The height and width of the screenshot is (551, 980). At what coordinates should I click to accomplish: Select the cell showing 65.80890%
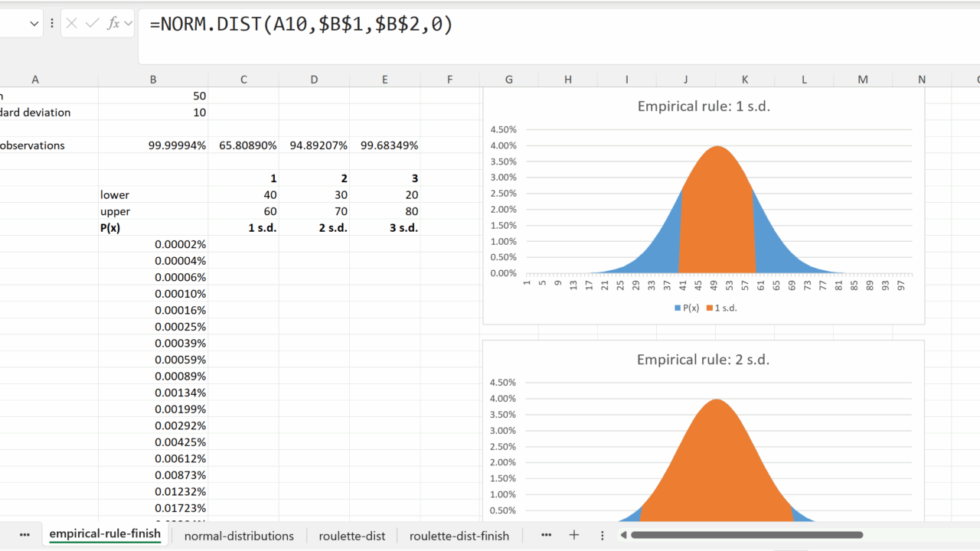pyautogui.click(x=243, y=145)
